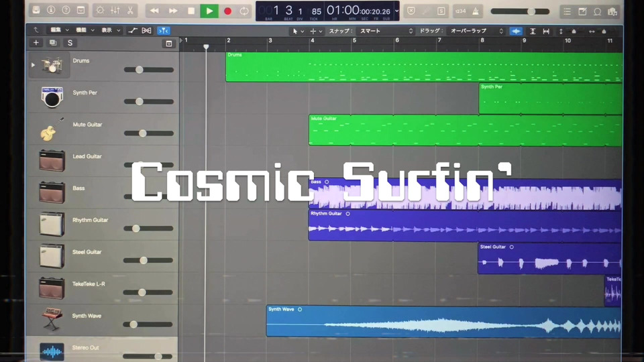Open the LCD display mode arrow
The height and width of the screenshot is (362, 644).
pyautogui.click(x=396, y=11)
